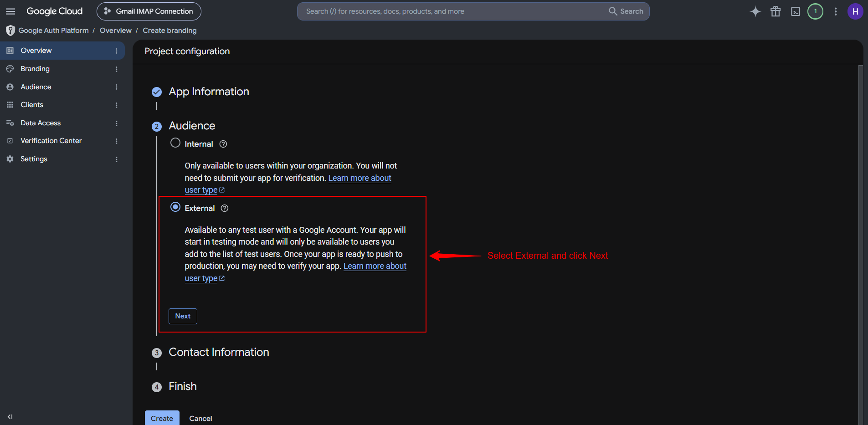Open Learn more link under External

point(375,266)
